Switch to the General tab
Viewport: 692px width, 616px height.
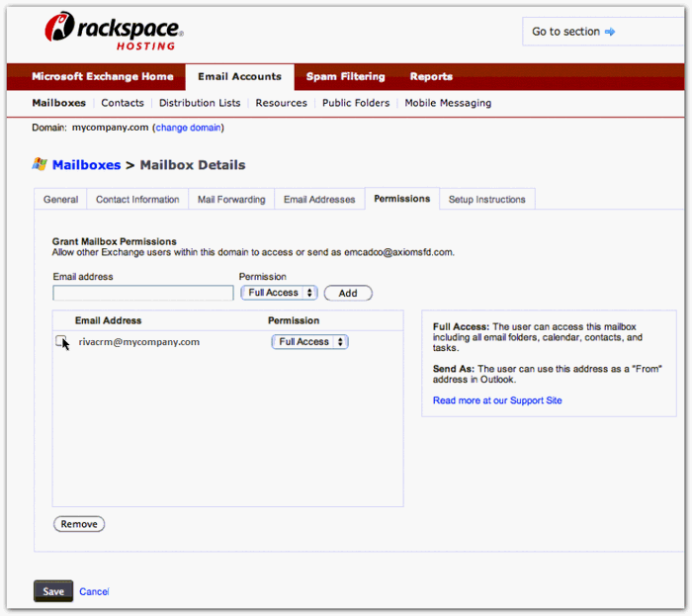(60, 199)
